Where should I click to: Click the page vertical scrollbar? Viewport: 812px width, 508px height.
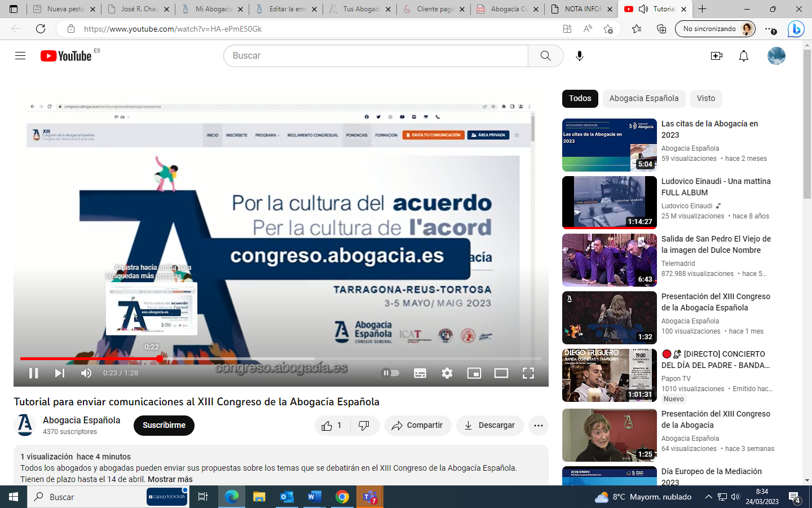[807, 124]
